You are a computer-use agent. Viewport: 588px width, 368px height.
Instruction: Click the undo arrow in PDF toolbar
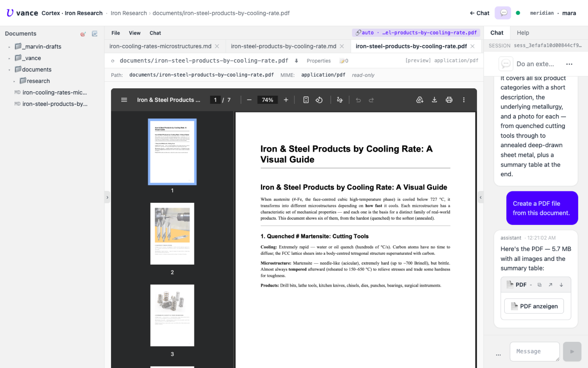click(358, 100)
